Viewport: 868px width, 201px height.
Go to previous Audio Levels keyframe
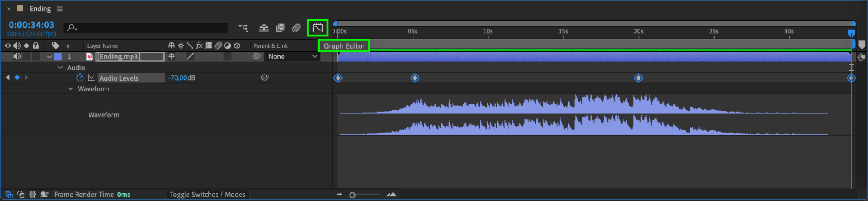click(7, 78)
